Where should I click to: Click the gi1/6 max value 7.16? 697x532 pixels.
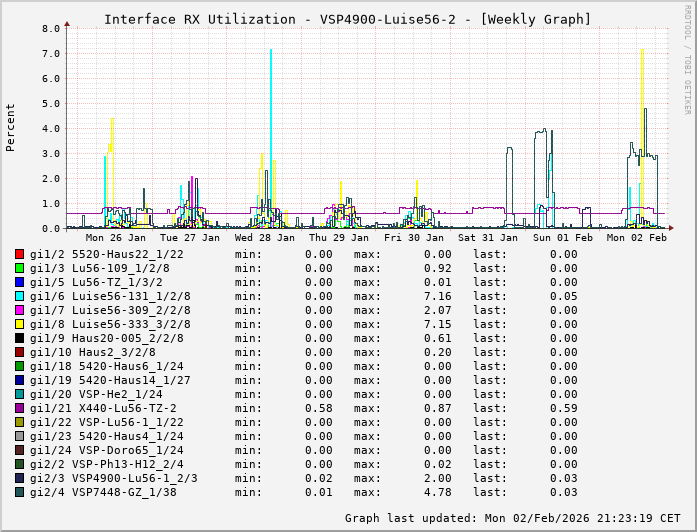click(438, 296)
